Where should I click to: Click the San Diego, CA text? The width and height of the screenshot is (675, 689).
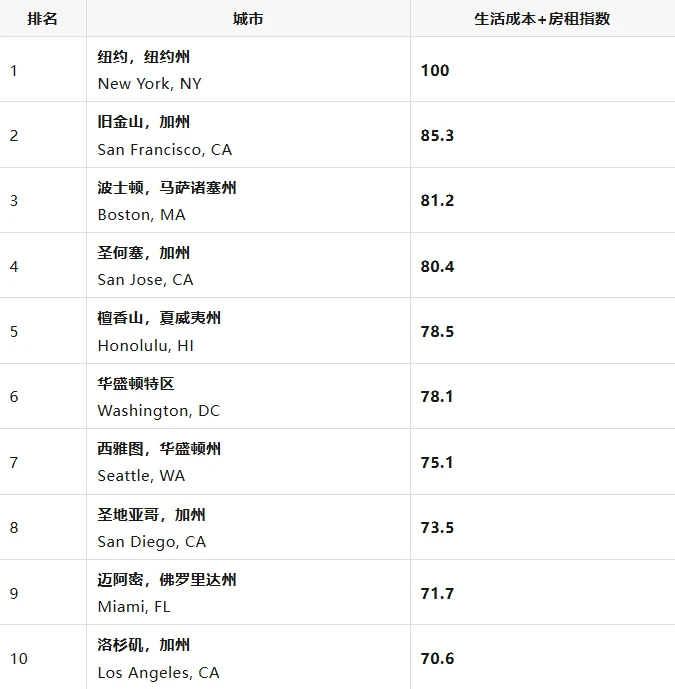(152, 542)
